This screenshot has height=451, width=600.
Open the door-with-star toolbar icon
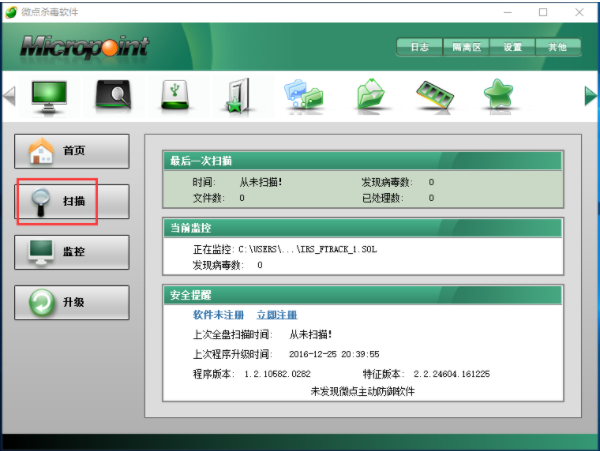239,96
